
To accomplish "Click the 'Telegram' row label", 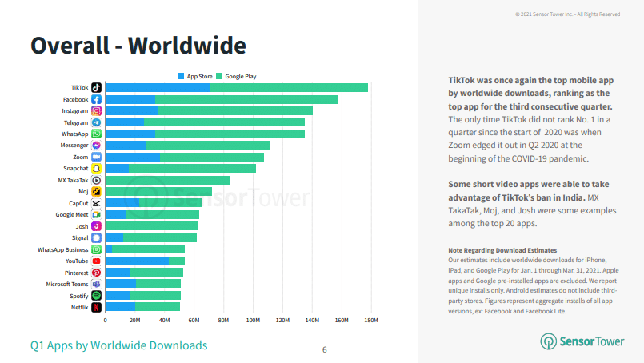I will 76,122.
